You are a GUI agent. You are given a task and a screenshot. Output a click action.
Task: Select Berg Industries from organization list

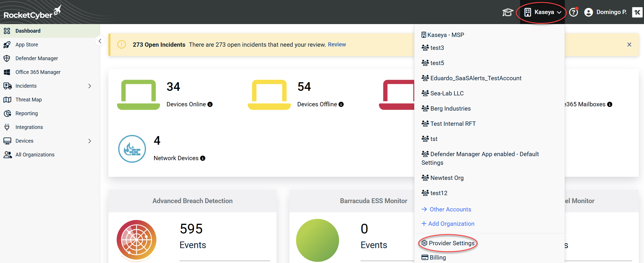pos(450,109)
